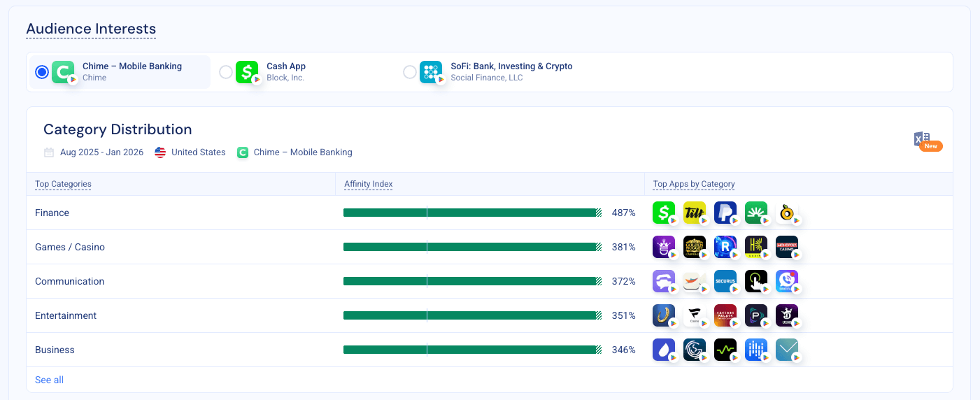The image size is (980, 400).
Task: Click the calendar icon beside date range
Action: 49,152
